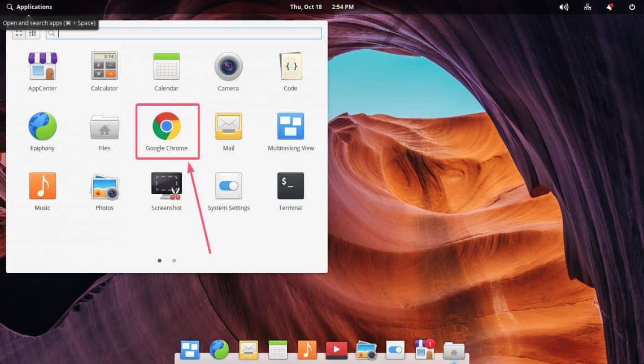The width and height of the screenshot is (644, 364).
Task: Open Multitasking View from the app grid
Action: [x=291, y=132]
